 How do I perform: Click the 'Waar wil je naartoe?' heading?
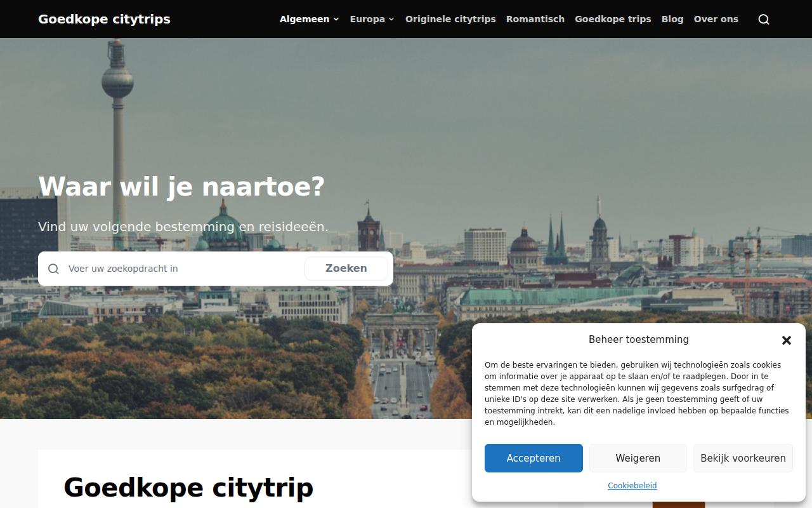pyautogui.click(x=181, y=187)
